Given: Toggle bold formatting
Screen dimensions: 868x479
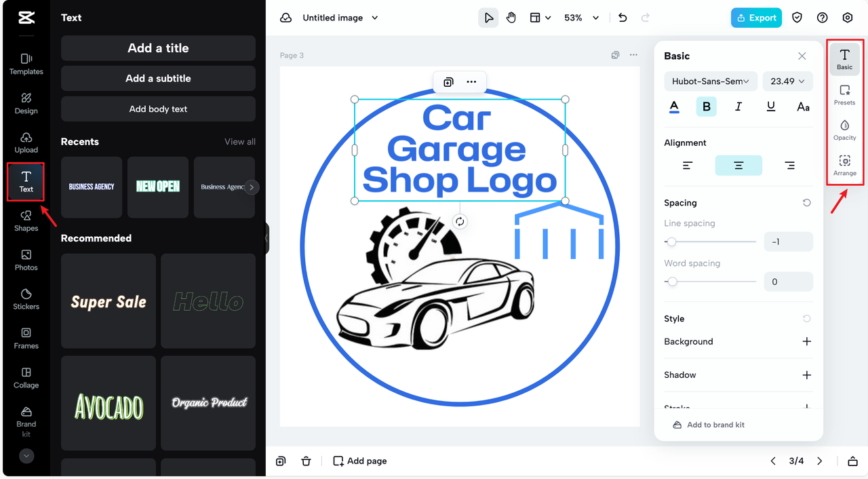Looking at the screenshot, I should click(x=707, y=107).
